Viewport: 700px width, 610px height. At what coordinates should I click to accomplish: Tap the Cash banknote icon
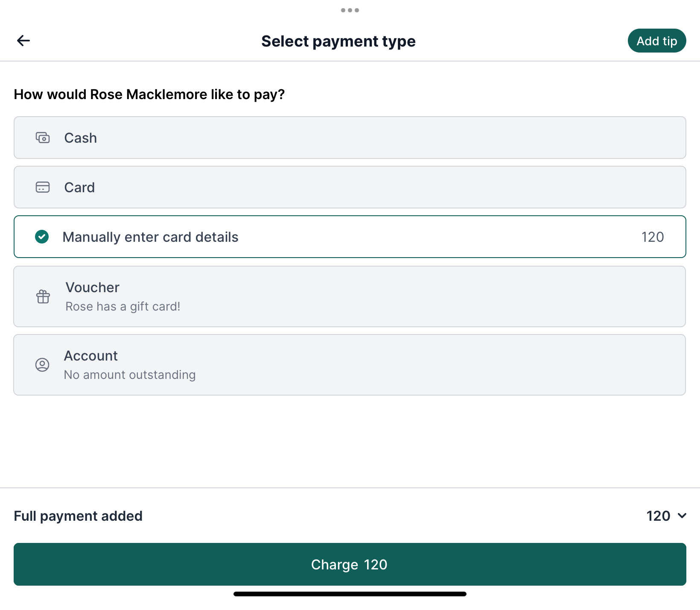pos(43,138)
